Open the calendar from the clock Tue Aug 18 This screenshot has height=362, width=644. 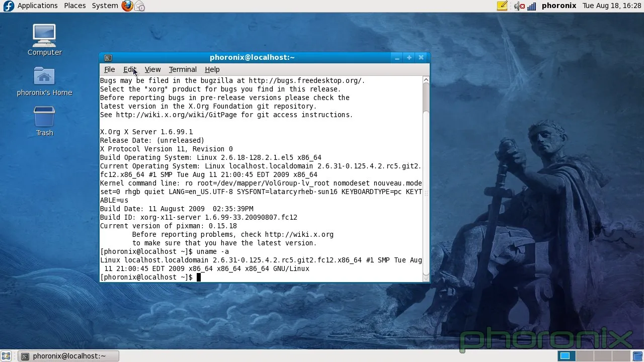pos(612,6)
